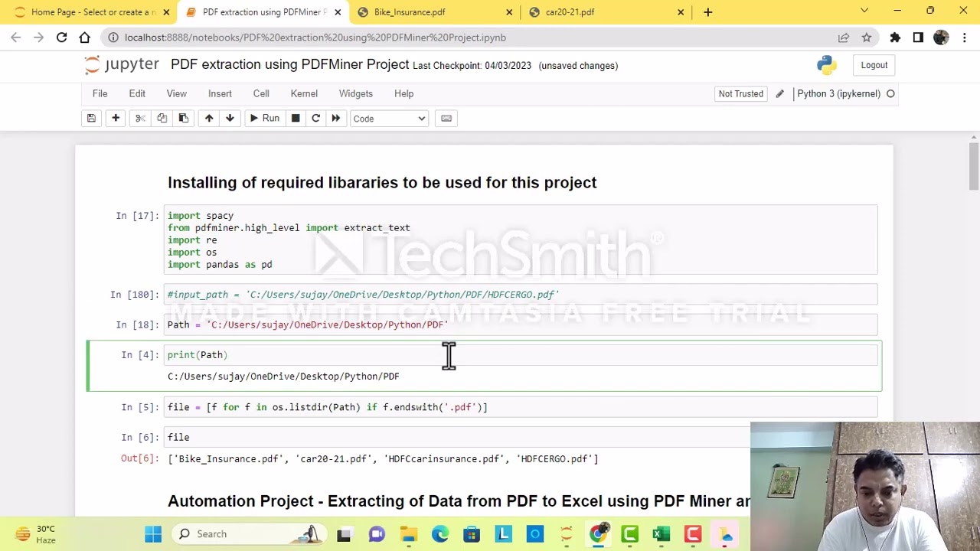
Task: Interrupt the kernel with the stop icon
Action: coord(296,119)
